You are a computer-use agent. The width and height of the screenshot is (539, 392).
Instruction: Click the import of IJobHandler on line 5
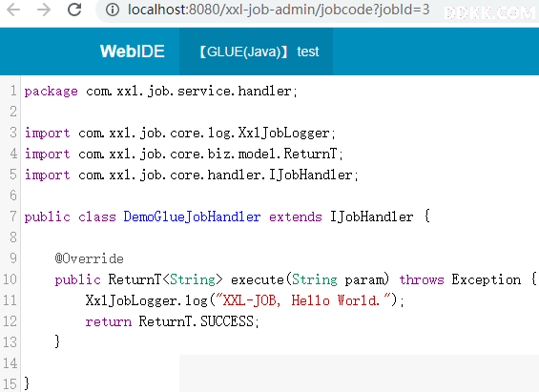click(191, 175)
